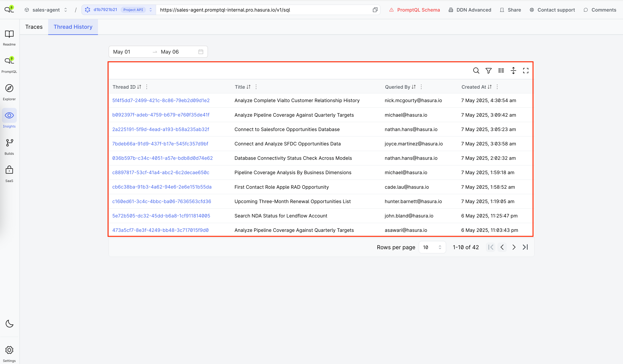Open Queried By column actions menu

421,87
